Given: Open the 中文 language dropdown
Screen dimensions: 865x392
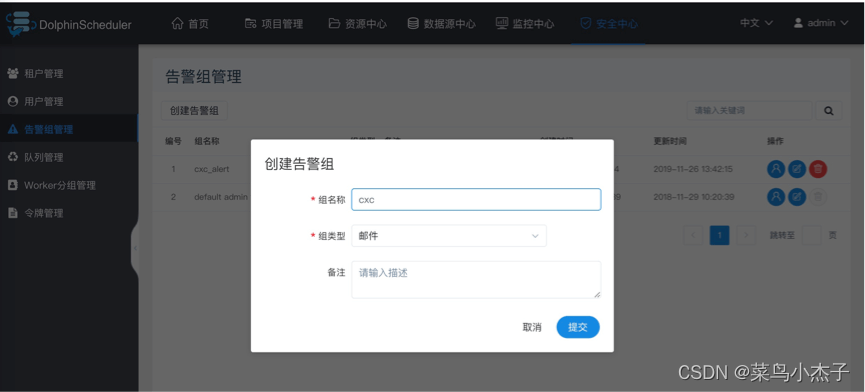Looking at the screenshot, I should (x=756, y=23).
